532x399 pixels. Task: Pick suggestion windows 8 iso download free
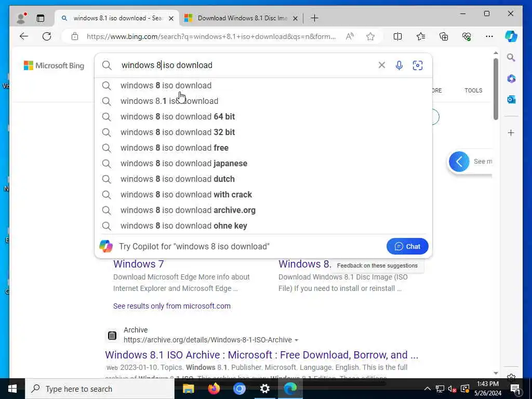[x=263, y=148]
